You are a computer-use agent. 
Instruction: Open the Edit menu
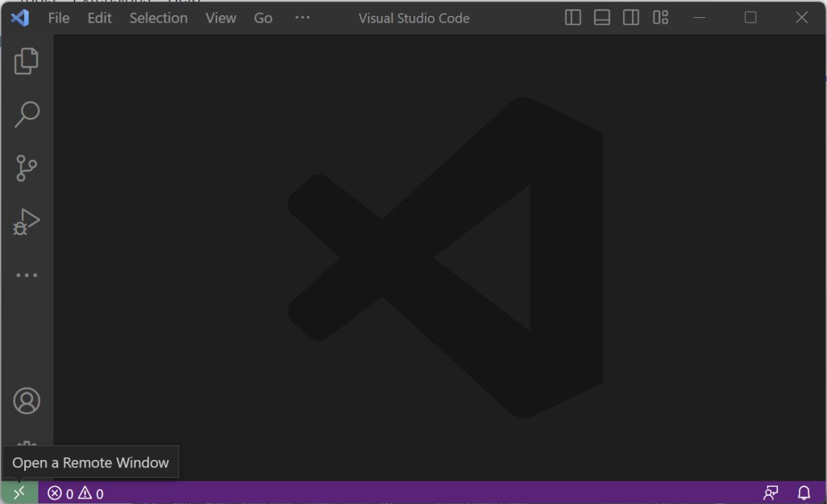tap(99, 18)
